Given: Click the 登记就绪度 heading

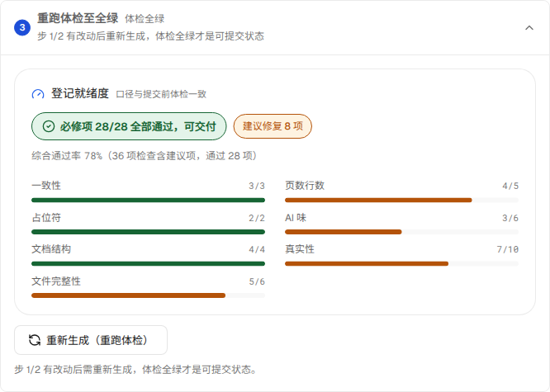Looking at the screenshot, I should point(80,93).
